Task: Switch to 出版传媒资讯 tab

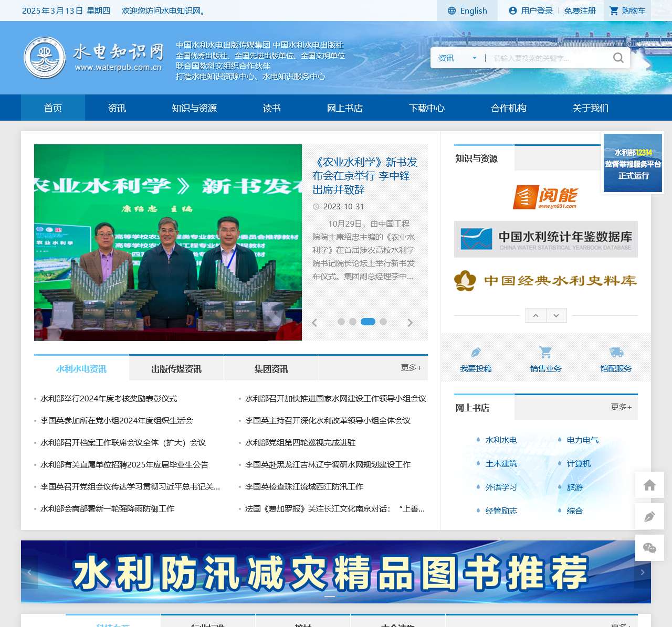Action: tap(176, 368)
